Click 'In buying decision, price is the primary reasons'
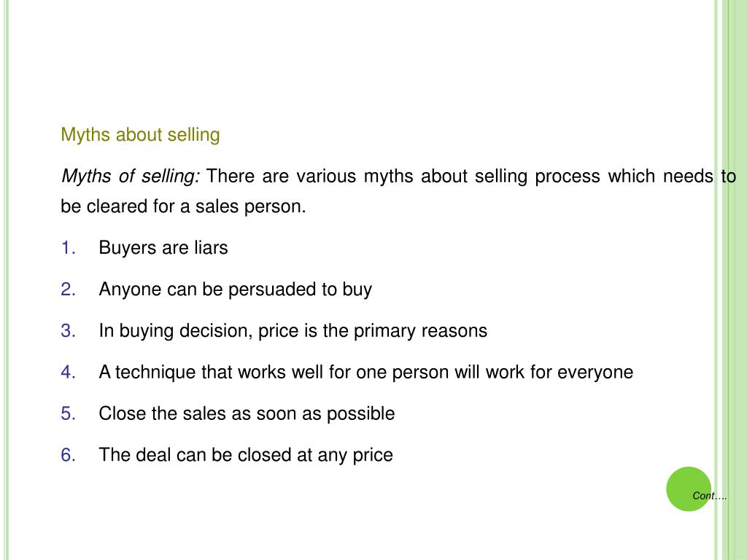The width and height of the screenshot is (747, 560). click(293, 331)
